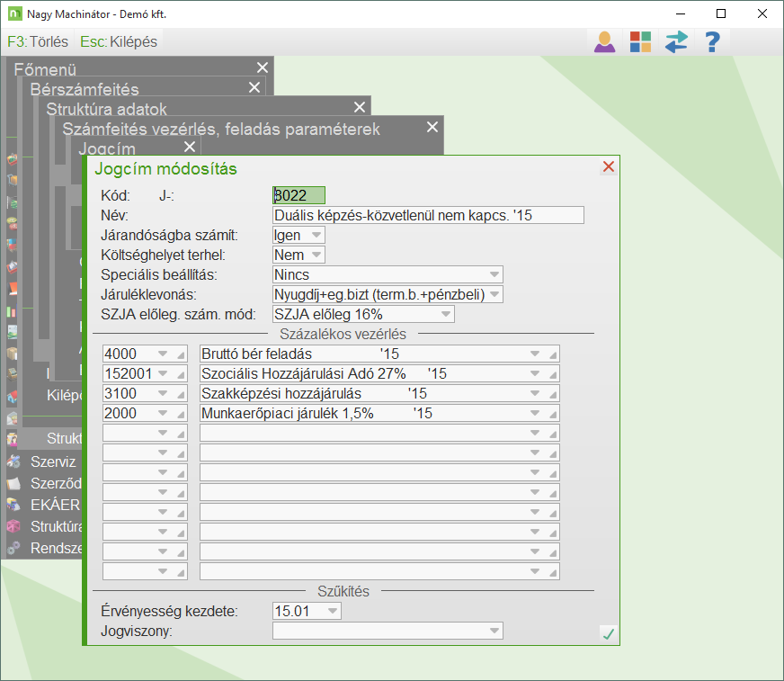The image size is (784, 681).
Task: Click the user profile icon in toolbar
Action: pyautogui.click(x=604, y=41)
